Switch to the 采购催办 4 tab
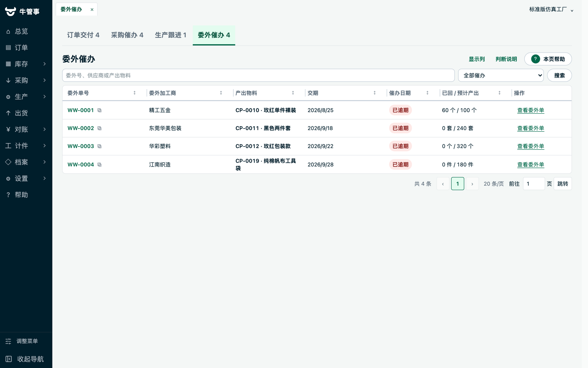The image size is (588, 368). 127,35
